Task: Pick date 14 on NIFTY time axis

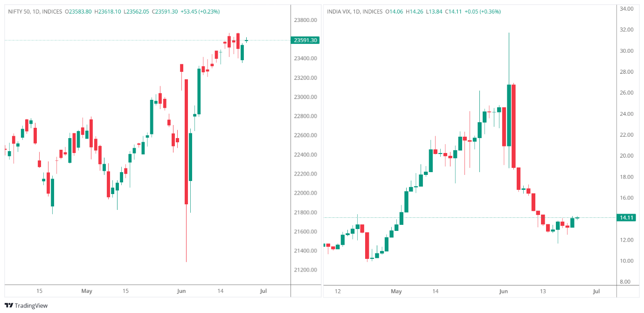Action: 221,291
